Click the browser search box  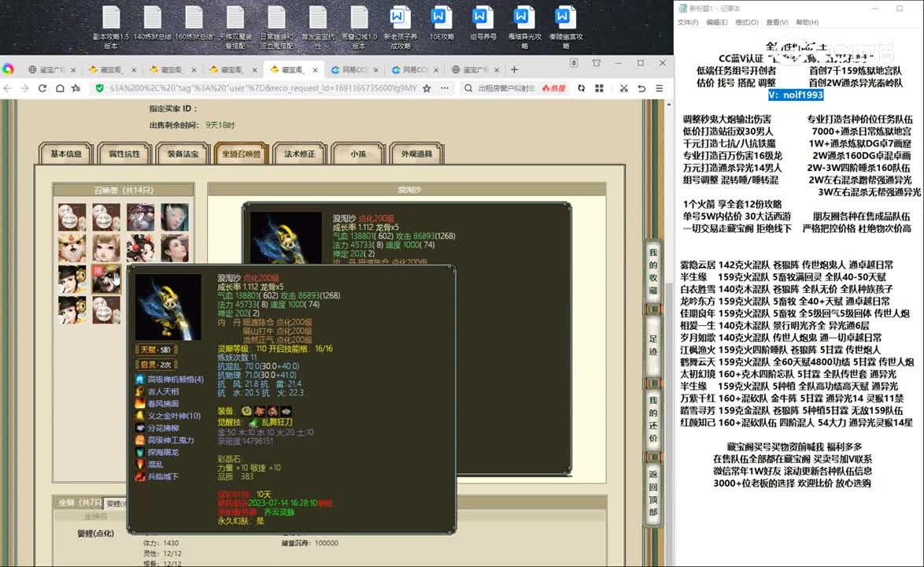click(506, 88)
